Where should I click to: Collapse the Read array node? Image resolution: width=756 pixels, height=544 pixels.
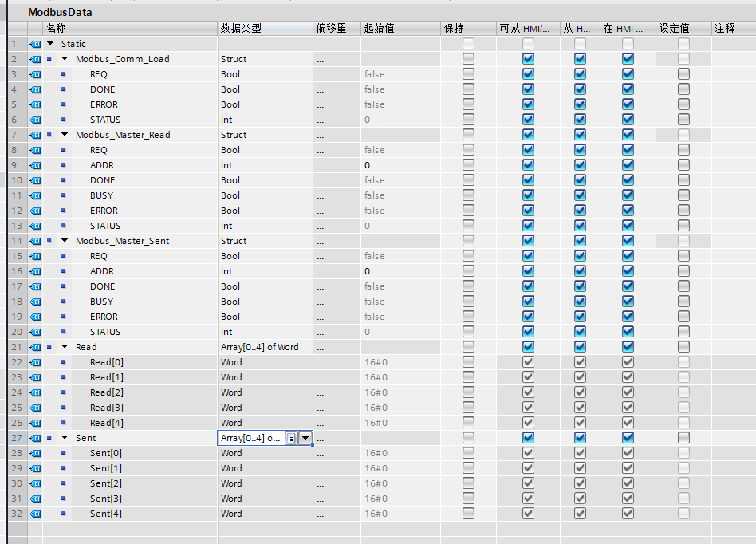65,347
